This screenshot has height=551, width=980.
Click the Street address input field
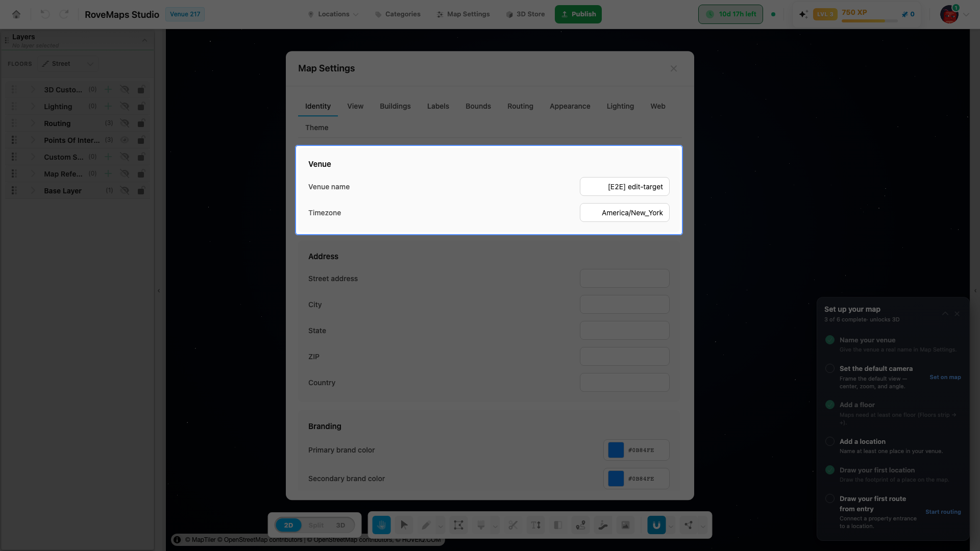(624, 279)
